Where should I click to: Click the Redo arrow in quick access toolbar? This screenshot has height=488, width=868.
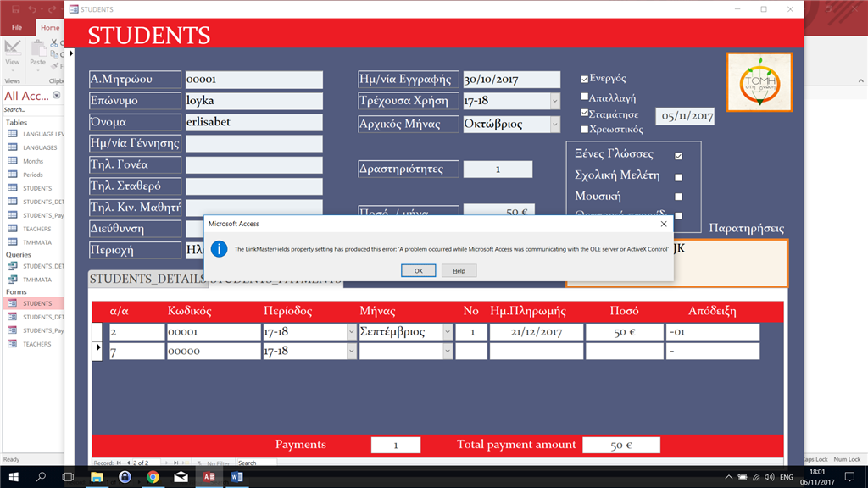tap(52, 9)
